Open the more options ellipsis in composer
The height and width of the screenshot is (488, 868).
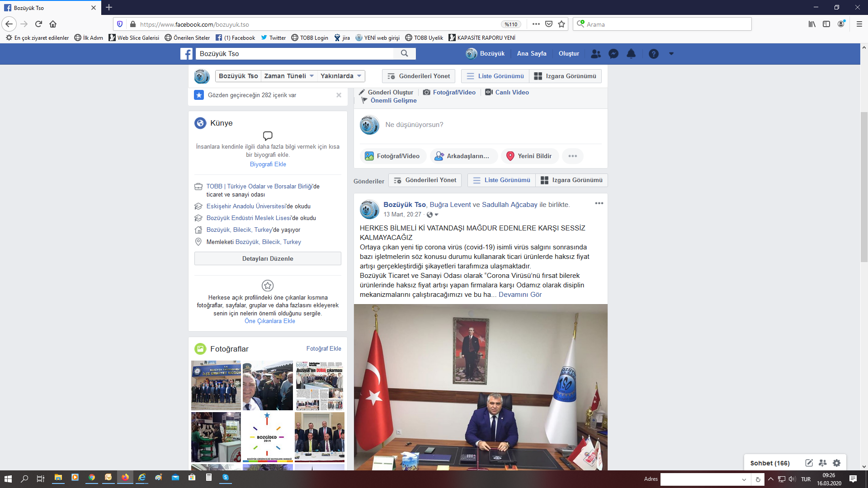tap(573, 156)
